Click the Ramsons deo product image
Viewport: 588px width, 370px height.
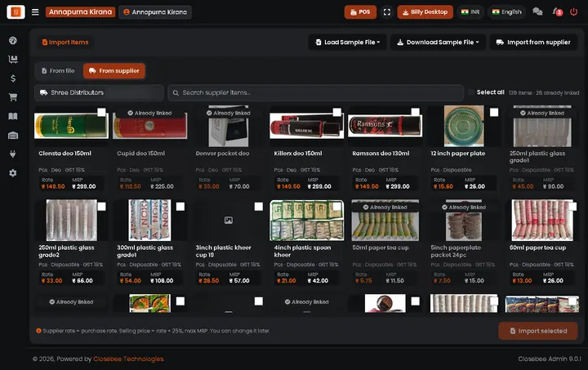point(385,127)
